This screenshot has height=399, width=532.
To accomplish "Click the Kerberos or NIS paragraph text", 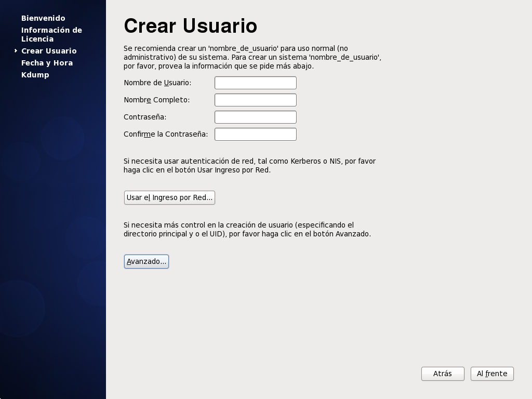I will 249,166.
